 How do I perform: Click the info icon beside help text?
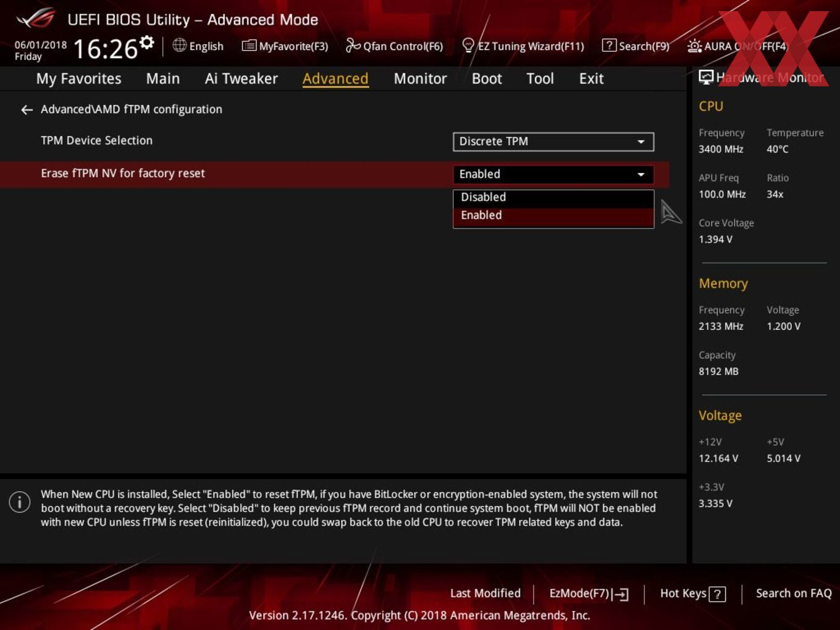20,502
